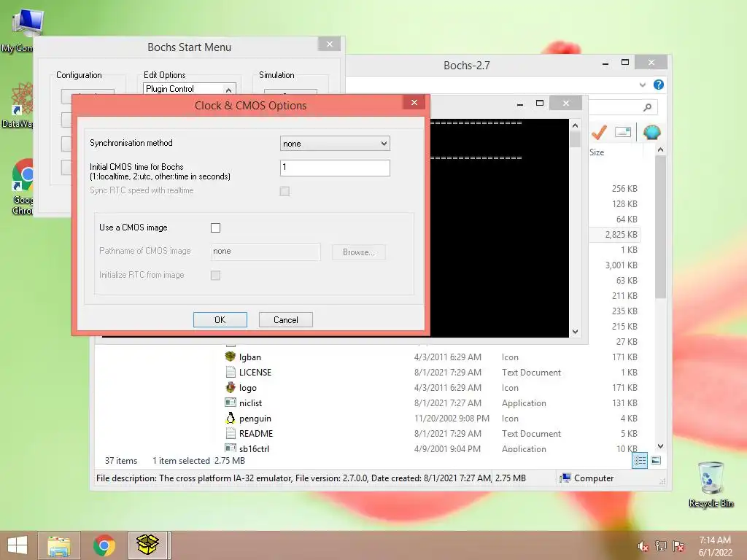Click the blue shell toolbar icon

click(x=651, y=132)
